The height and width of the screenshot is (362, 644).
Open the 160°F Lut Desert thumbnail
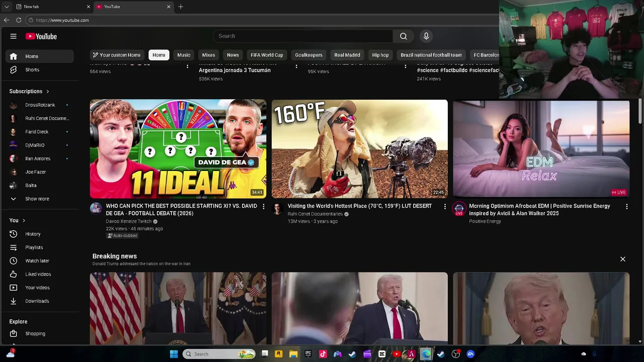point(359,149)
